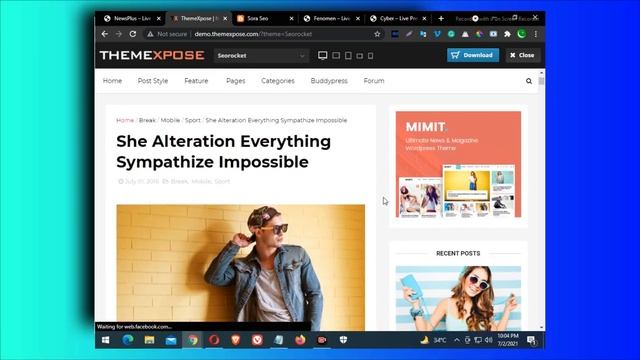Open the recent post thumbnail of woman
Viewport: 640px width, 360px height.
(x=458, y=298)
